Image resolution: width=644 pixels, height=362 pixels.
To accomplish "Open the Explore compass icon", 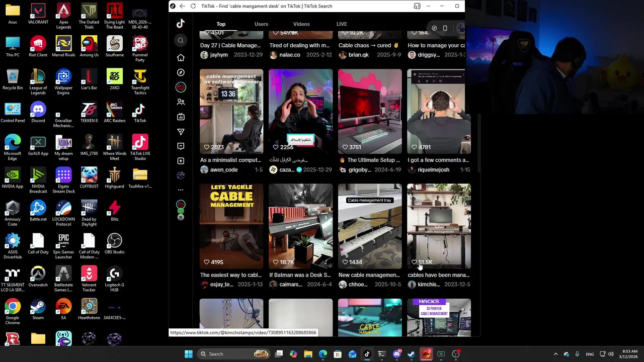I will point(181,72).
